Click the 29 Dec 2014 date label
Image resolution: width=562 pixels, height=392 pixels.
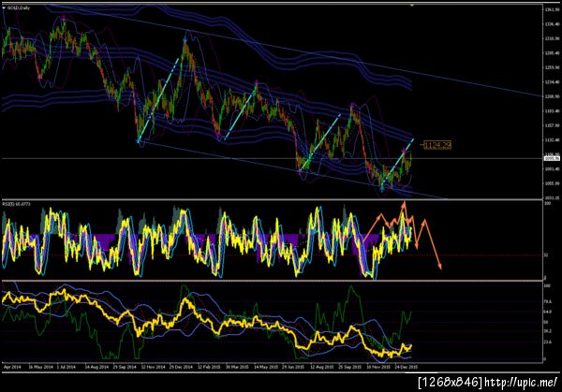click(181, 367)
